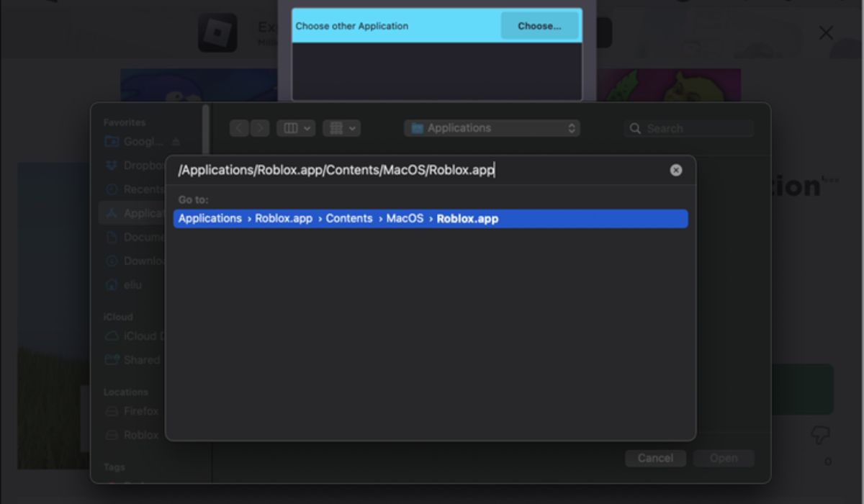Go back using the file dialog's back arrow
The image size is (864, 504).
pos(240,128)
